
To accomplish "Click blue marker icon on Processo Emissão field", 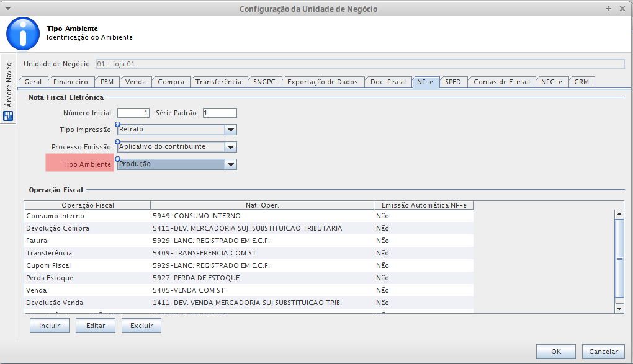I will 117,141.
